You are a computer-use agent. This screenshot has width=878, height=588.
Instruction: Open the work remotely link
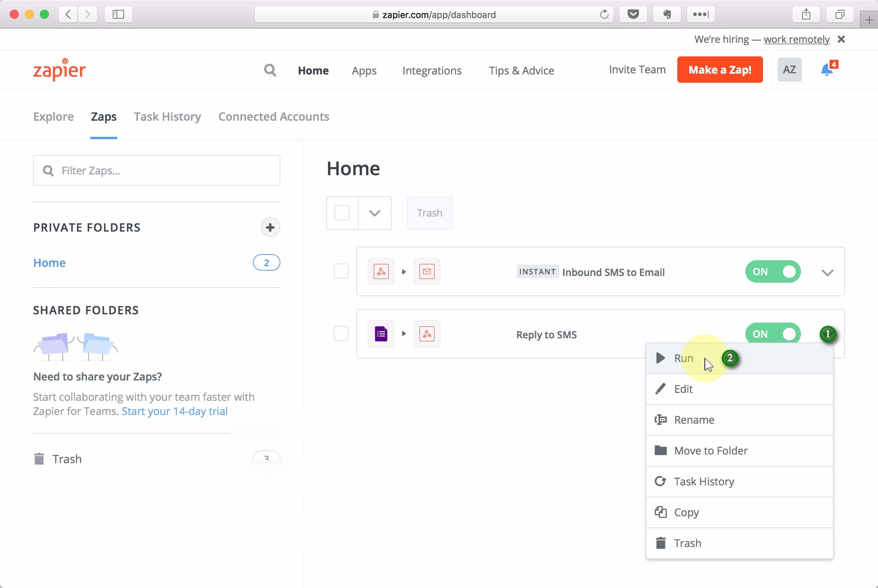[796, 39]
